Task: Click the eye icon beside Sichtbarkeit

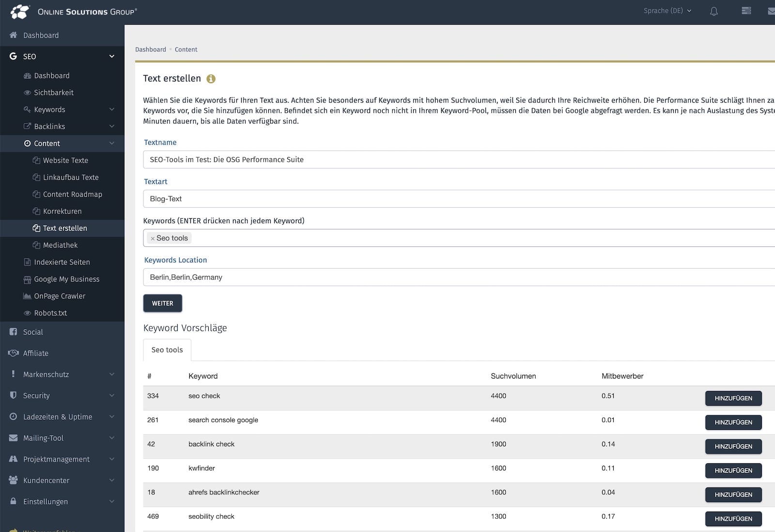Action: pos(27,93)
